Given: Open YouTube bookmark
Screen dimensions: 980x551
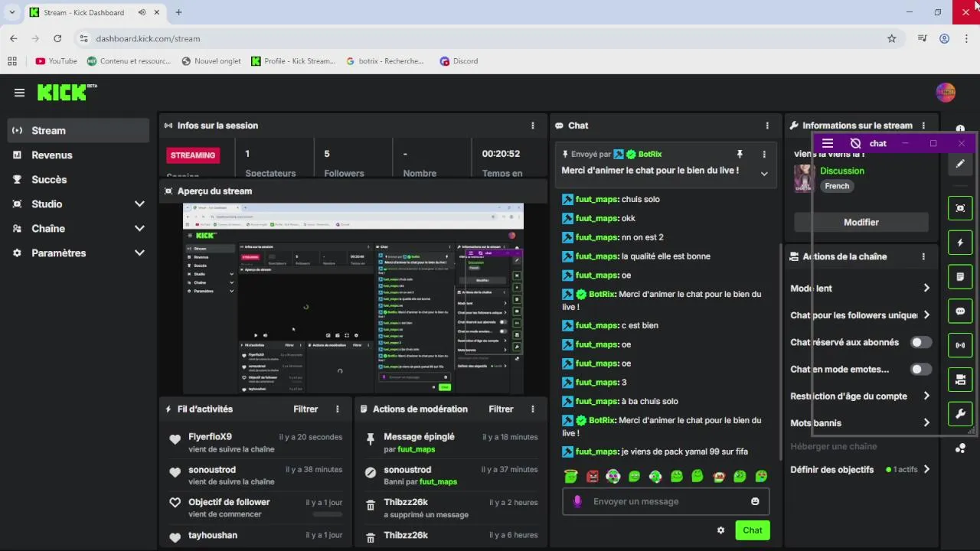Looking at the screenshot, I should click(56, 61).
